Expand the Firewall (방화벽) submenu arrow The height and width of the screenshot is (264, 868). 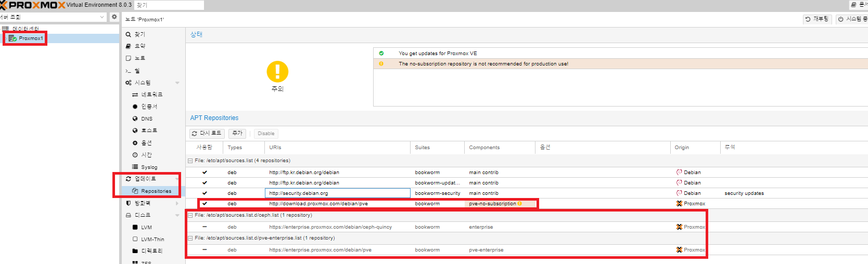177,203
